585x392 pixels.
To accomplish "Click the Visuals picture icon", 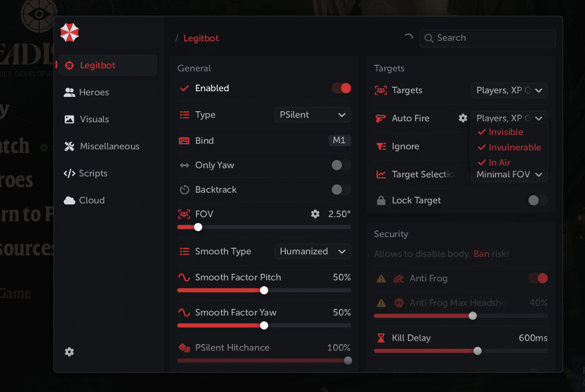I will tap(69, 119).
